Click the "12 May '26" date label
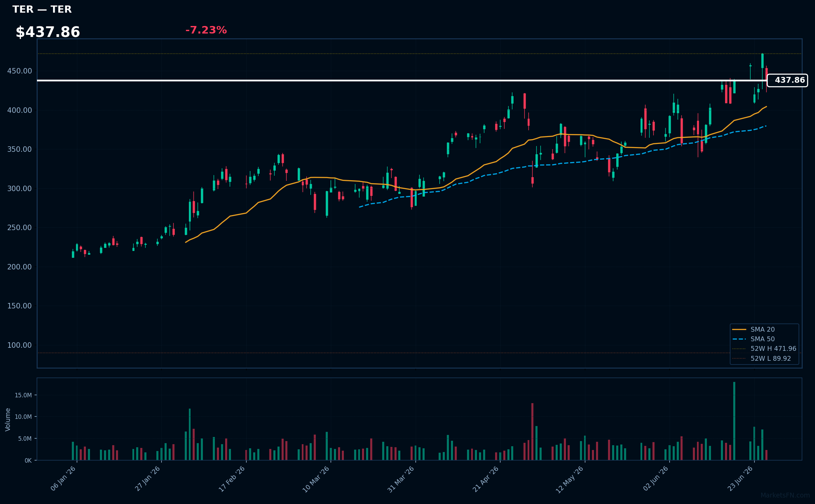Image resolution: width=815 pixels, height=504 pixels. click(x=570, y=479)
